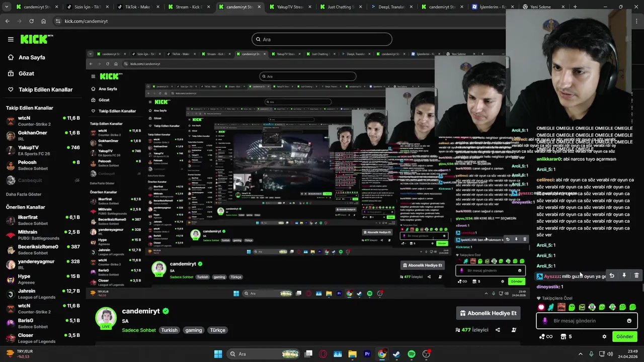
Task: Focus the large 'Bir mesaj gönderin' chat field
Action: coord(587,321)
